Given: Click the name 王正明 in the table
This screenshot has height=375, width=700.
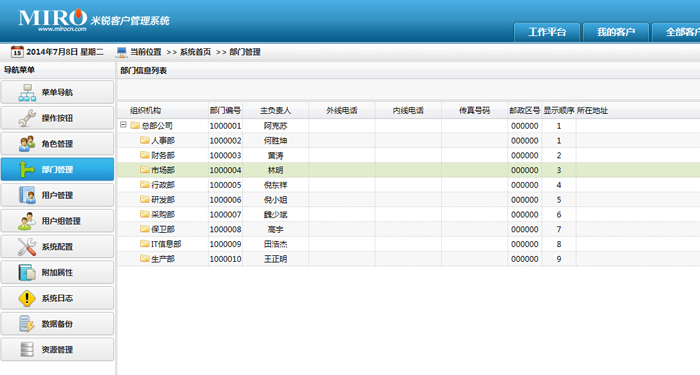Looking at the screenshot, I should [275, 259].
